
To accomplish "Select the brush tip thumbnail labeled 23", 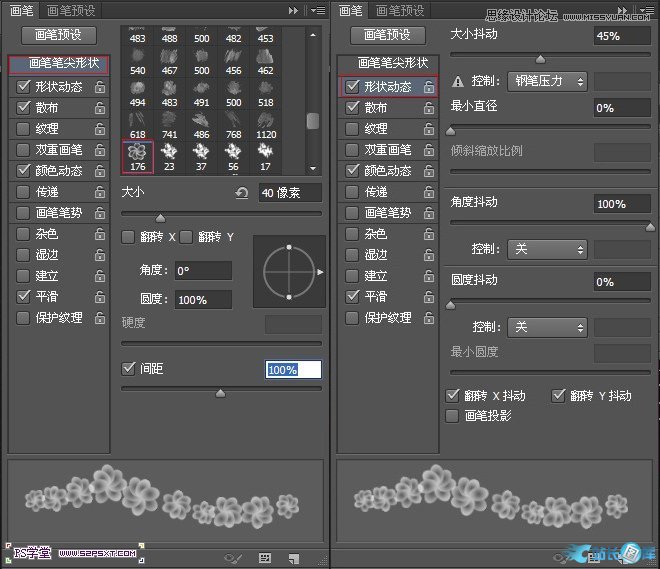I will point(169,155).
